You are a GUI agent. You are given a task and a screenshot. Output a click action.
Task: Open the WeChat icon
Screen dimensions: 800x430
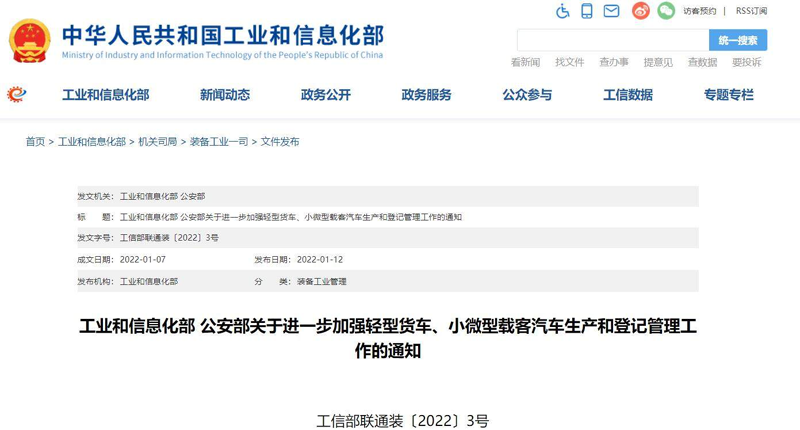click(666, 11)
